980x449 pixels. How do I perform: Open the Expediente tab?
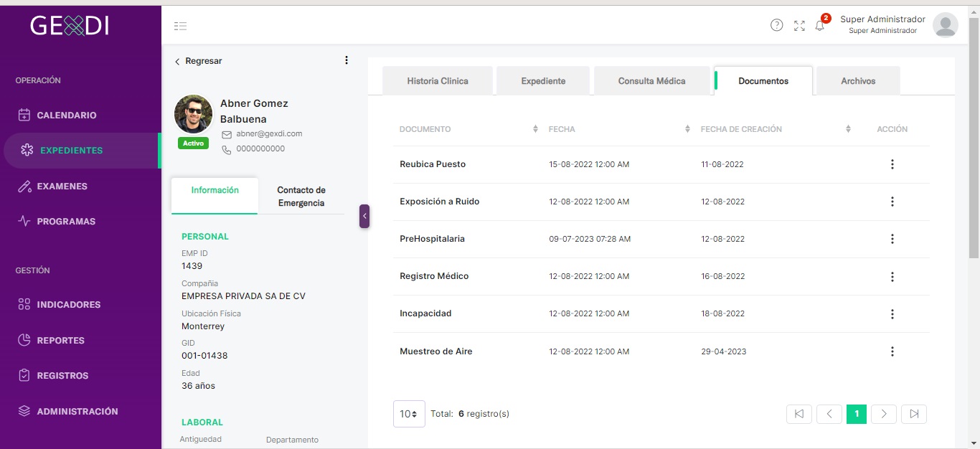click(x=543, y=81)
